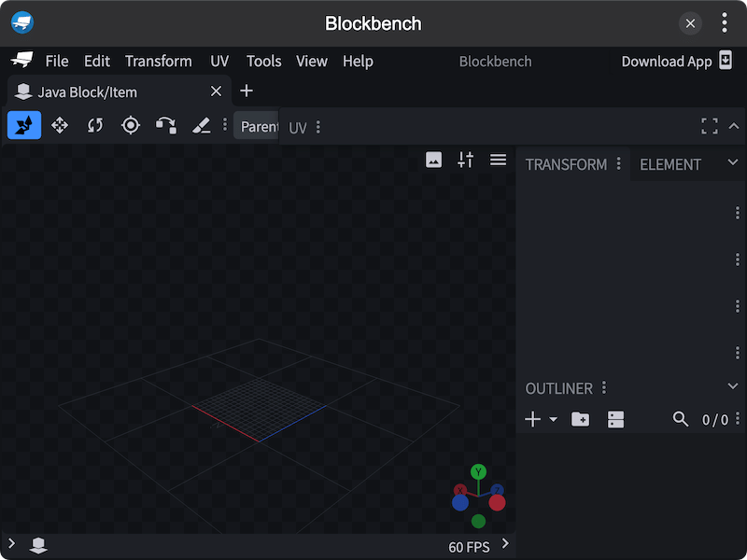Add a cube with Outliner plus
The width and height of the screenshot is (747, 560).
point(532,419)
